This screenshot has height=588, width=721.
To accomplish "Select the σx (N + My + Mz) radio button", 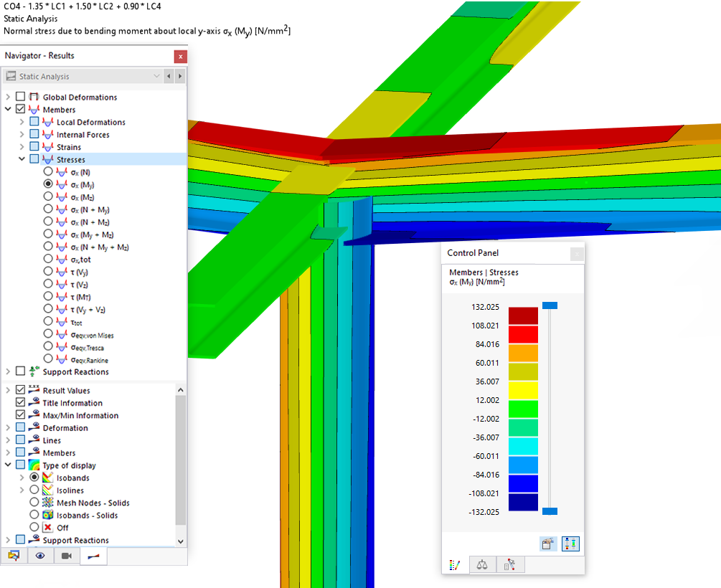I will coord(48,247).
